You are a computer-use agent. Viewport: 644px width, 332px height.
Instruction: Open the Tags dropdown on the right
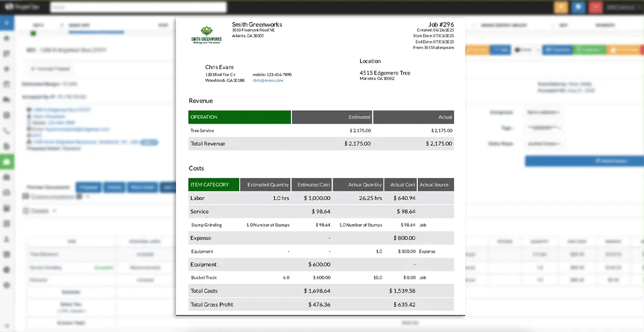(541, 128)
